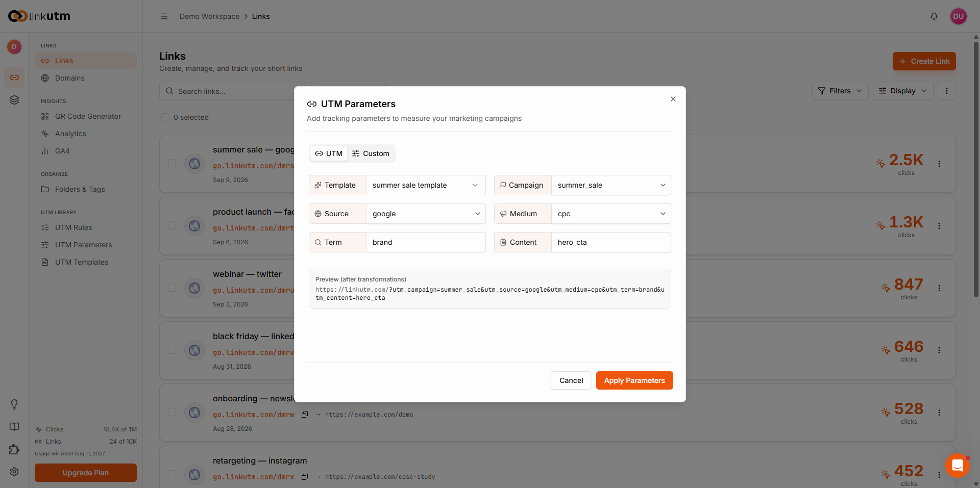Copy the go.linkutm.com/dmrw short link

click(305, 415)
